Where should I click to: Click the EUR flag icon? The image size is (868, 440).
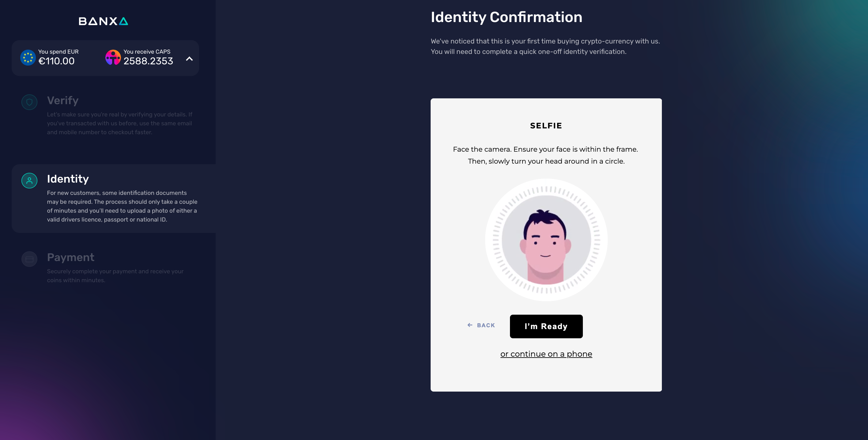click(x=28, y=58)
